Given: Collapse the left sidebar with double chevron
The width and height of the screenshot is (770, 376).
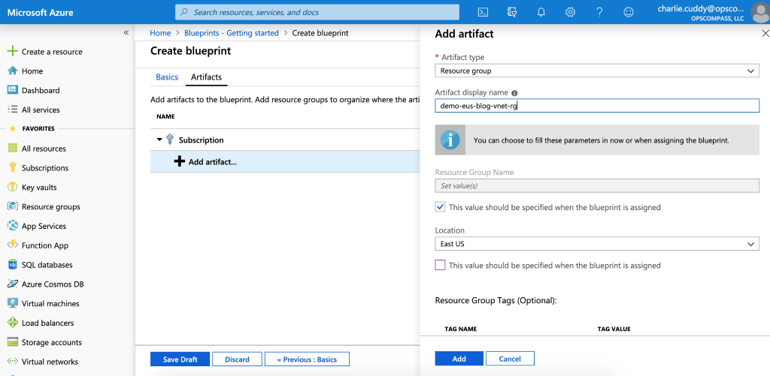Looking at the screenshot, I should click(x=126, y=33).
